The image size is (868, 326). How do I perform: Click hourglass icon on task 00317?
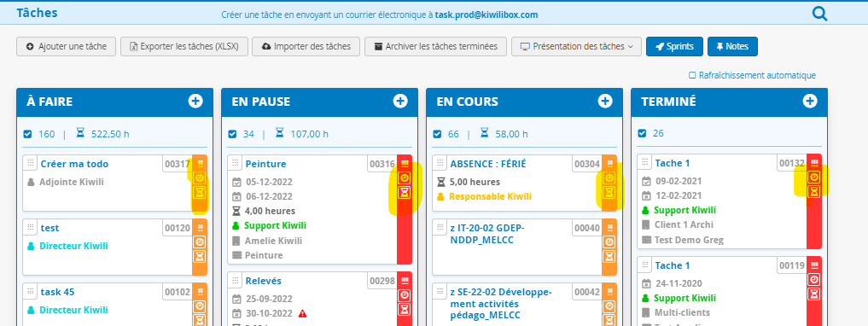point(200,192)
